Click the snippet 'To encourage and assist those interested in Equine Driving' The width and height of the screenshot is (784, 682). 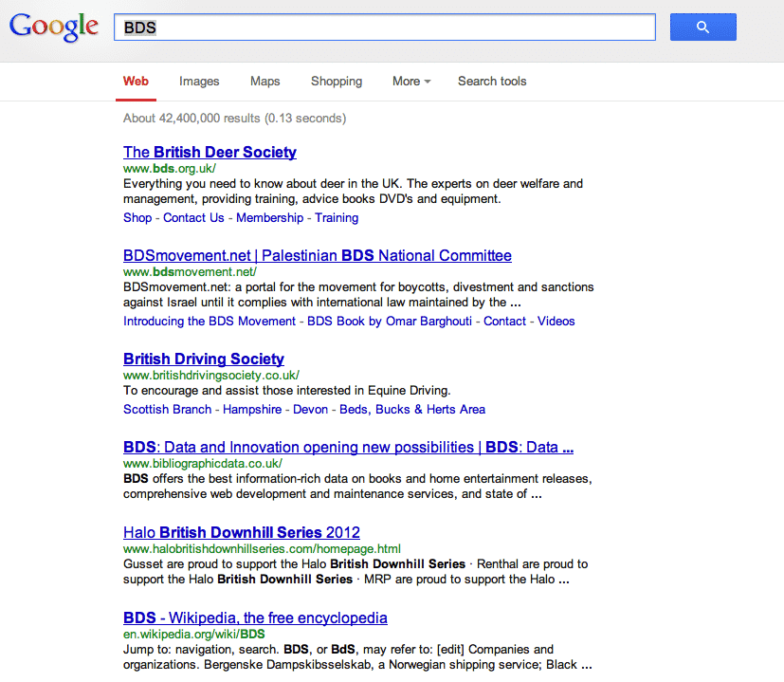287,391
